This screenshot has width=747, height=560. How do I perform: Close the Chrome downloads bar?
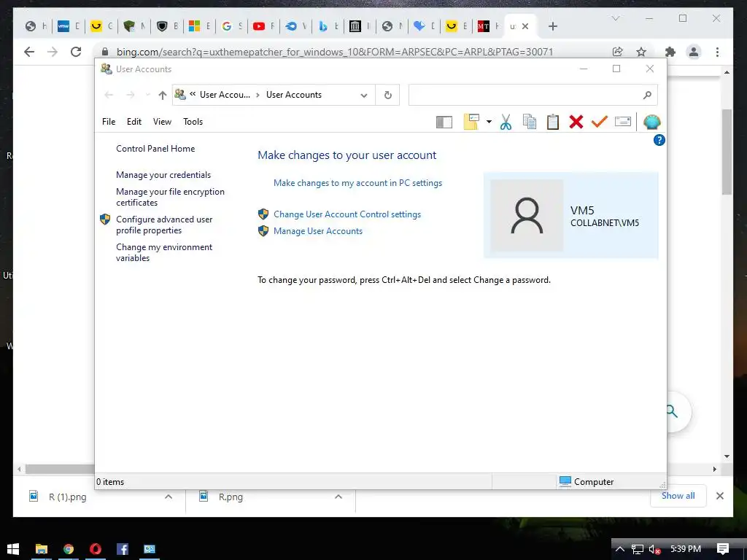point(720,496)
